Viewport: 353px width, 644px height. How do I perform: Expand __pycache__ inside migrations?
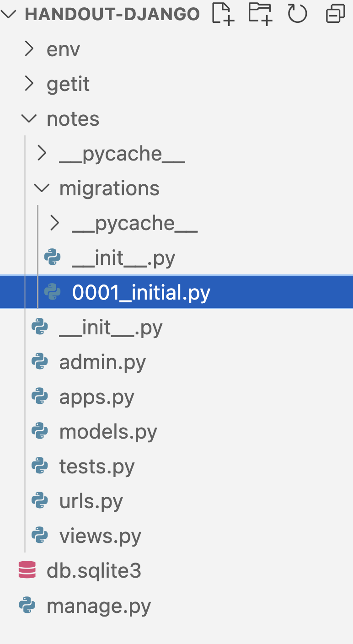pyautogui.click(x=55, y=223)
